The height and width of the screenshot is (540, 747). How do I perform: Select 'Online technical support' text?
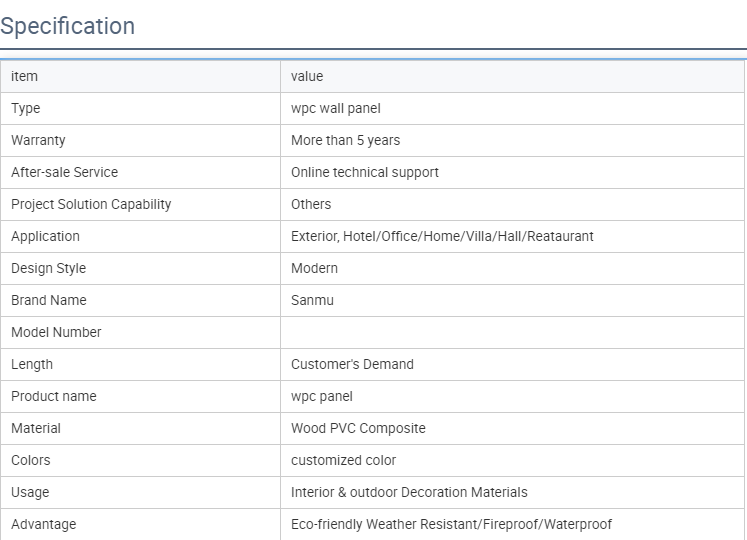[x=365, y=172]
